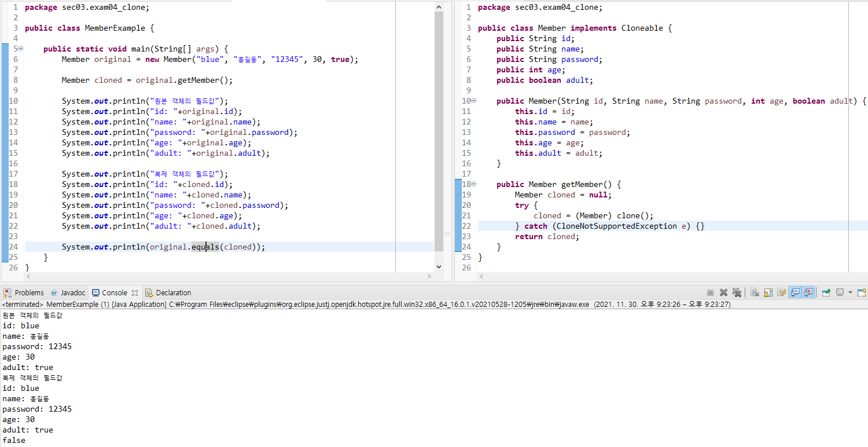This screenshot has width=868, height=447.
Task: Click the 'false' output line in Console
Action: [x=14, y=441]
